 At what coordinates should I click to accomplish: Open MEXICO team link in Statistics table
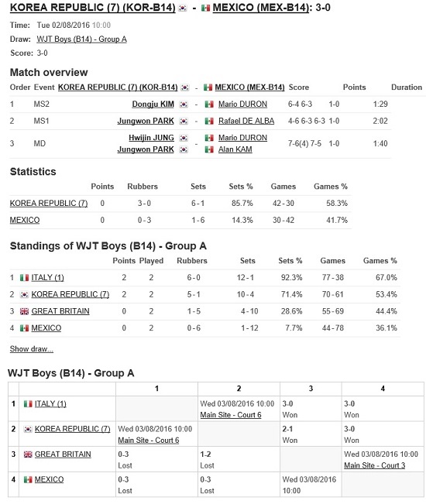click(x=25, y=220)
